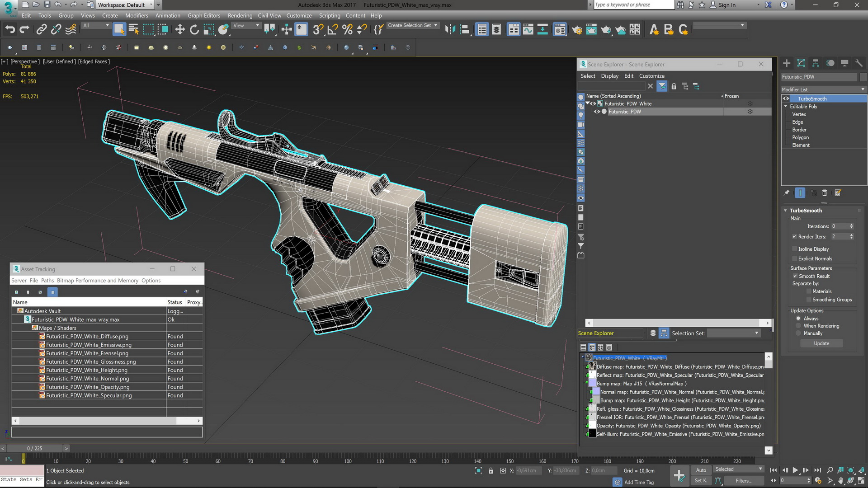The image size is (868, 488).
Task: Click the Add Time Tag label
Action: coord(639,482)
